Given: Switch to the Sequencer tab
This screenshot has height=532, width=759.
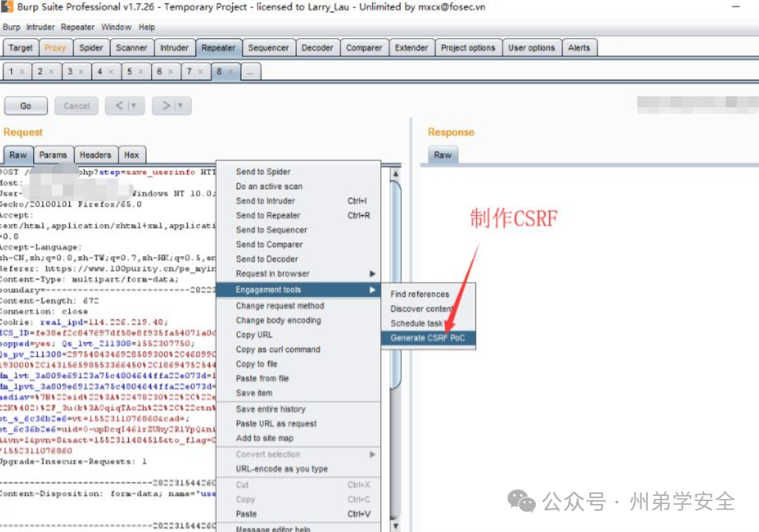Looking at the screenshot, I should click(268, 48).
